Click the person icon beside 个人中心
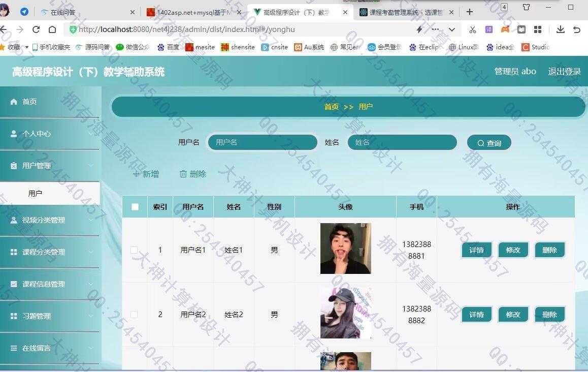The height and width of the screenshot is (372, 588). click(x=14, y=134)
